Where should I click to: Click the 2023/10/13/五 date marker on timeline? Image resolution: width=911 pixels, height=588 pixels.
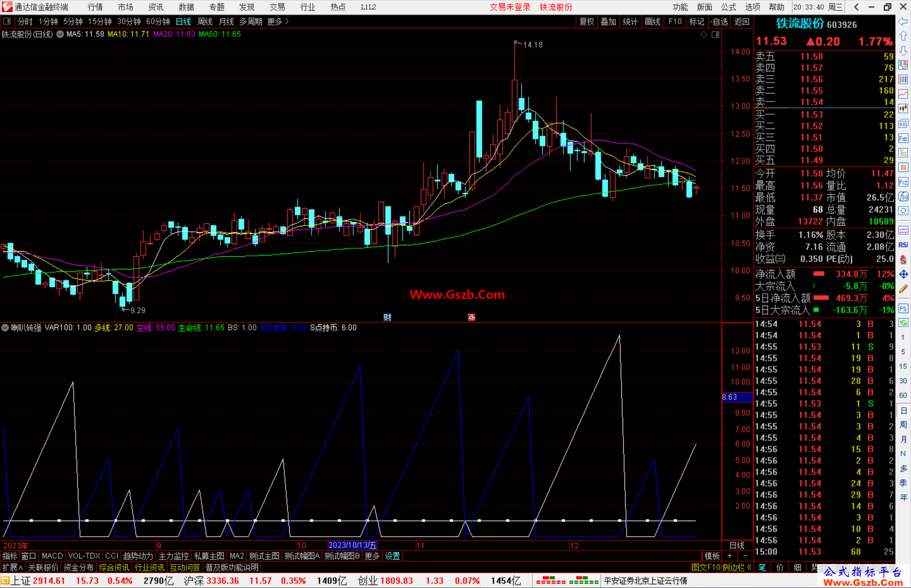tap(353, 545)
